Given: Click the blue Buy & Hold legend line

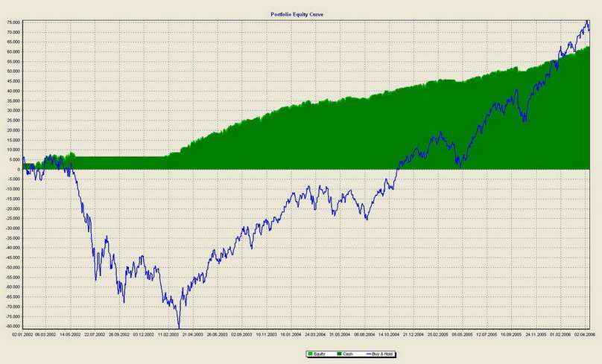Looking at the screenshot, I should point(369,354).
